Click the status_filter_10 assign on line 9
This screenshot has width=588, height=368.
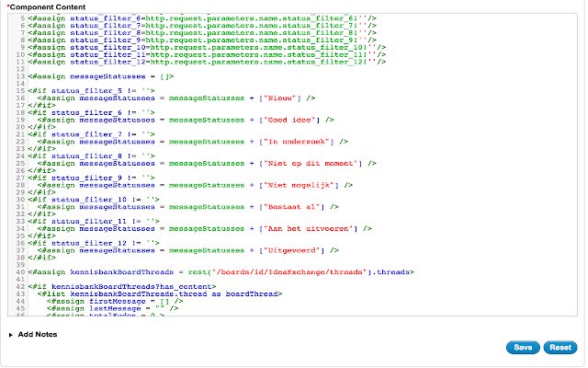(x=207, y=48)
